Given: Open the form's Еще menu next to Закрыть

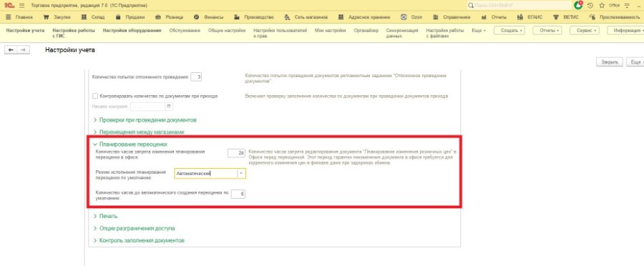Looking at the screenshot, I should point(635,62).
